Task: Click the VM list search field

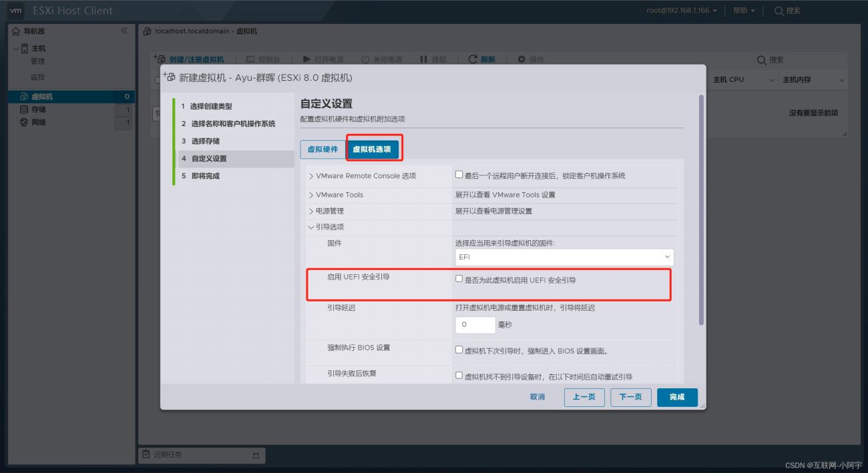Action: pos(801,60)
